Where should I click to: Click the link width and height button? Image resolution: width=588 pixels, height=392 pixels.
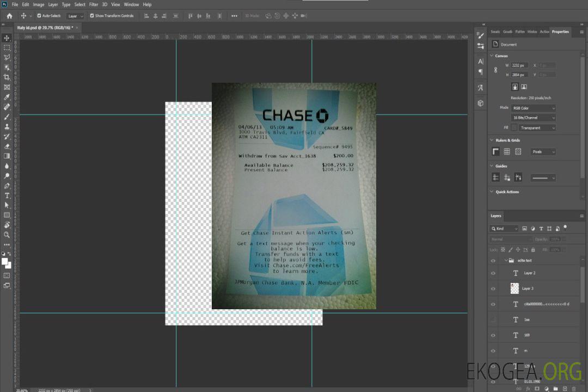coord(495,70)
